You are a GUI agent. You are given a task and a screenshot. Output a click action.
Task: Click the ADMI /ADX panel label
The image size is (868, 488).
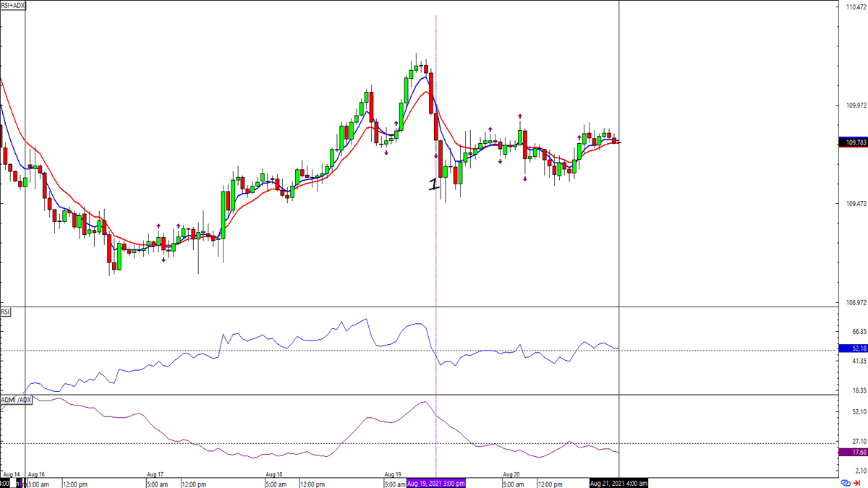[x=17, y=400]
